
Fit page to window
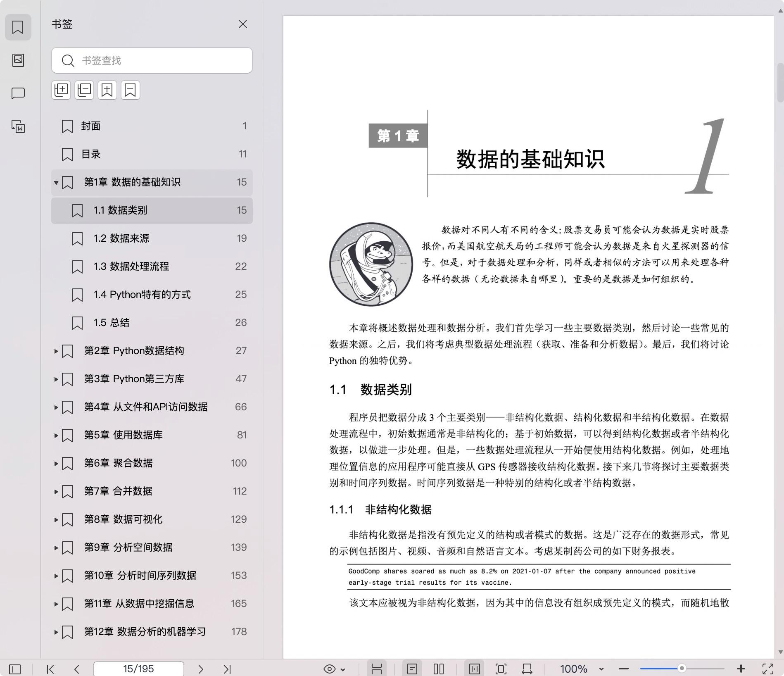[501, 669]
